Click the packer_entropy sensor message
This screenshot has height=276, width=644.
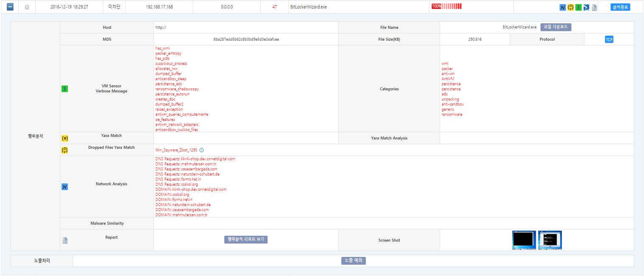pyautogui.click(x=168, y=53)
